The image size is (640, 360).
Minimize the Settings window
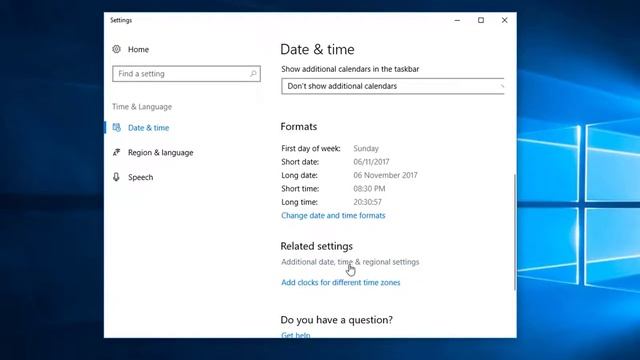[457, 20]
